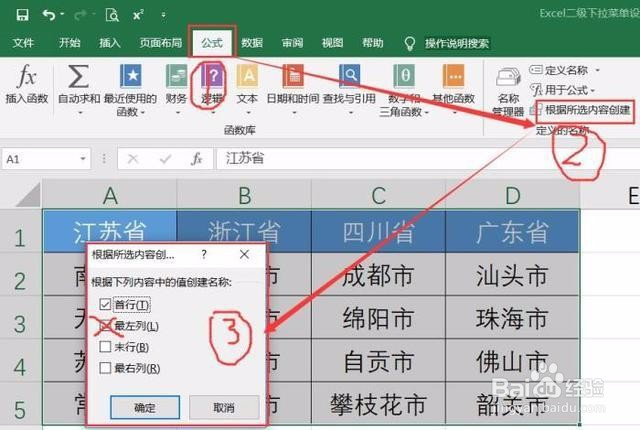640x430 pixels.
Task: Open the 查找与引用 functions icon
Action: (x=349, y=75)
